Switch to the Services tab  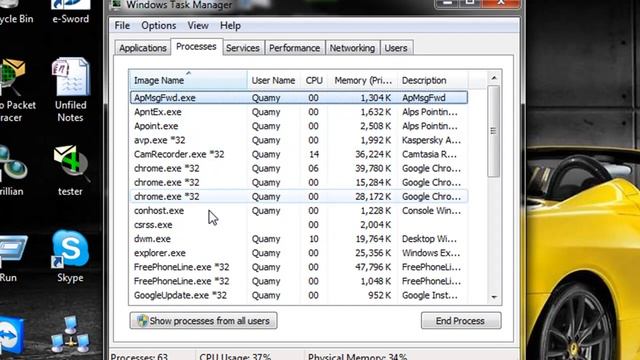coord(243,48)
